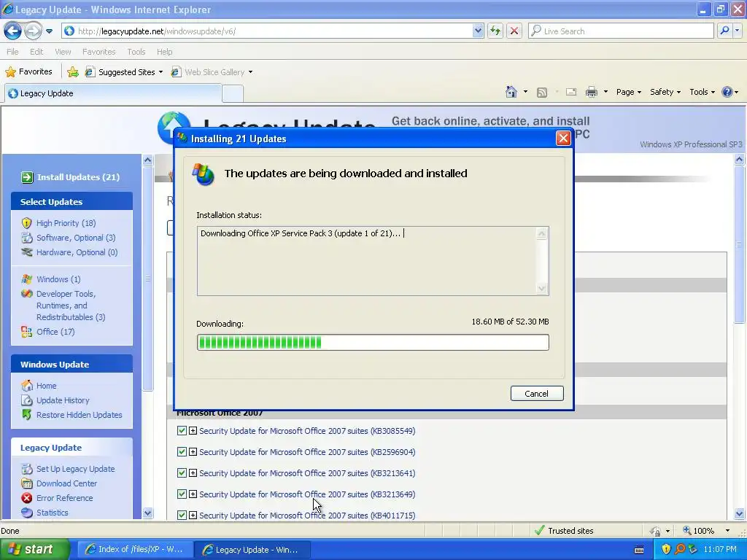Click the Restore Hidden Updates icon

click(x=27, y=415)
